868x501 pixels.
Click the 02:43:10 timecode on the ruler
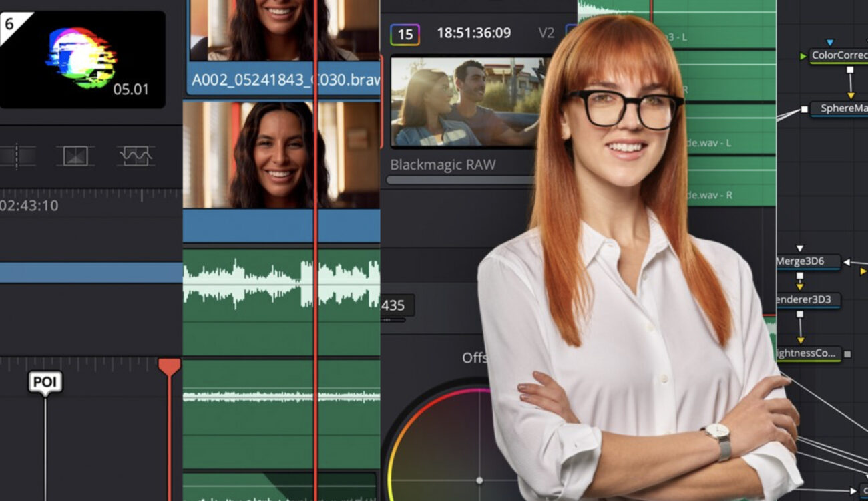(x=29, y=206)
